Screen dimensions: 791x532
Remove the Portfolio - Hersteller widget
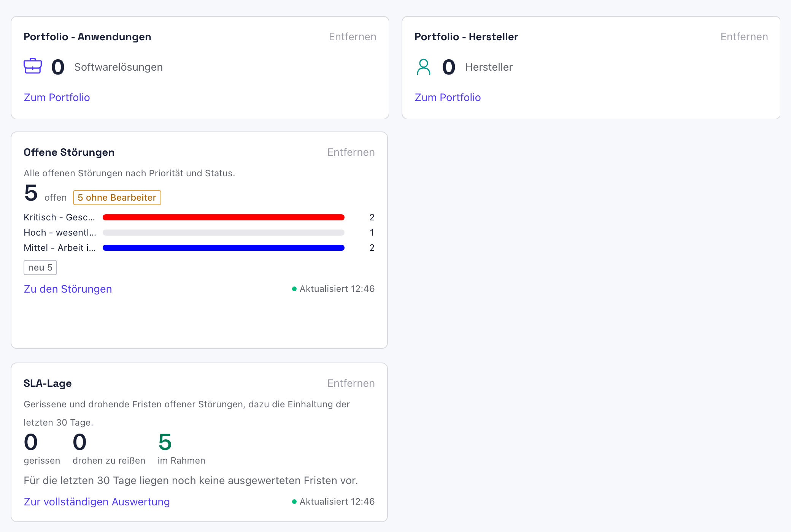(x=744, y=36)
